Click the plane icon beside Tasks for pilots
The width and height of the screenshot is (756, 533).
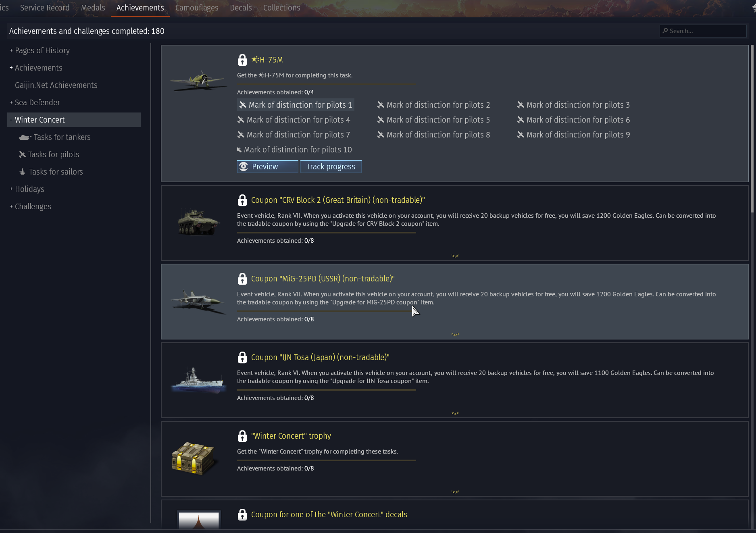(x=22, y=154)
